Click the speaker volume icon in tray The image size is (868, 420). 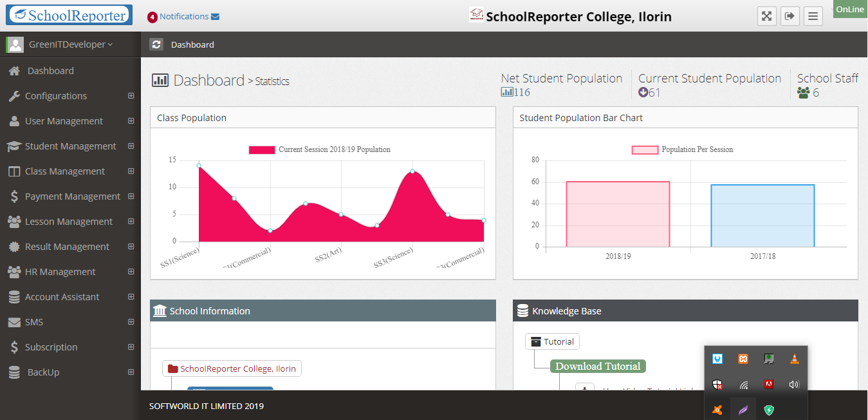tap(794, 385)
